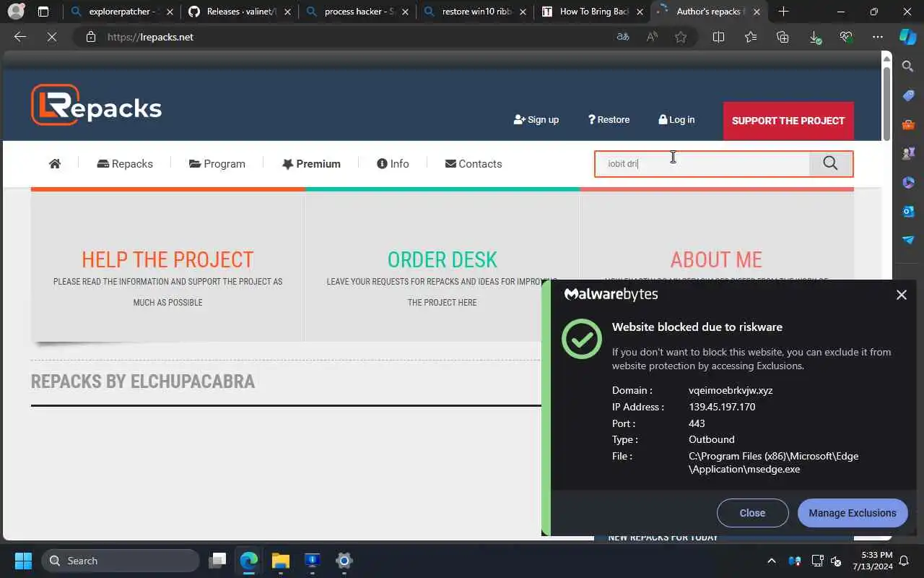Screen dimensions: 924x578
Task: Open the Program menu item
Action: pos(217,164)
